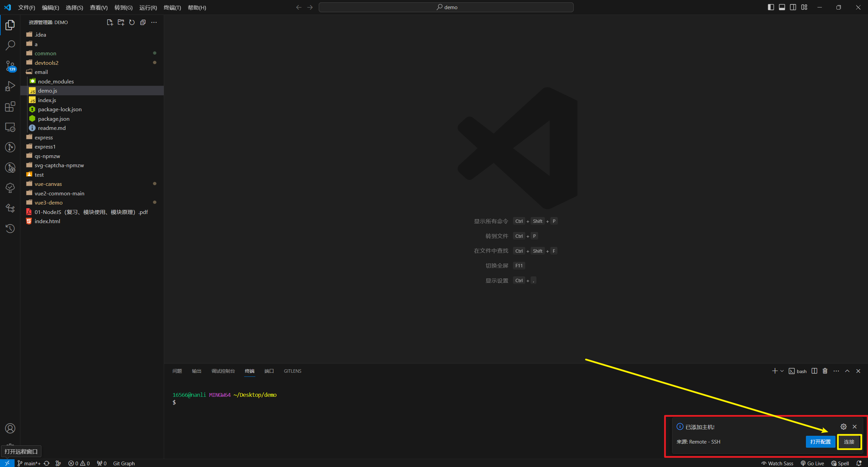Click New File icon in explorer header
This screenshot has width=868, height=467.
click(x=110, y=22)
